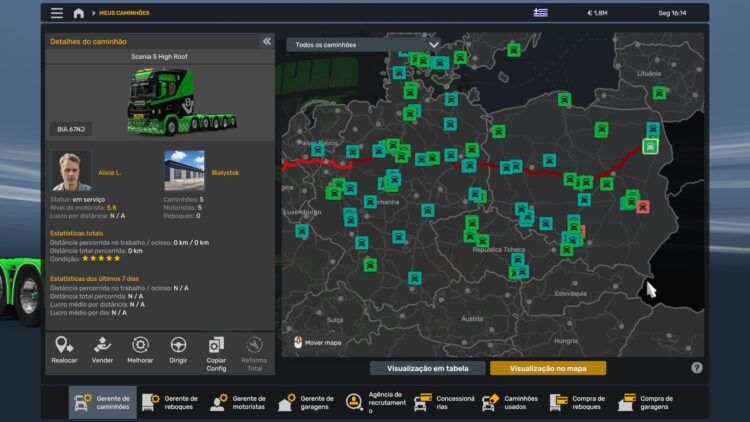Viewport: 750px width, 422px height.
Task: Collapse the truck details panel
Action: click(x=266, y=41)
